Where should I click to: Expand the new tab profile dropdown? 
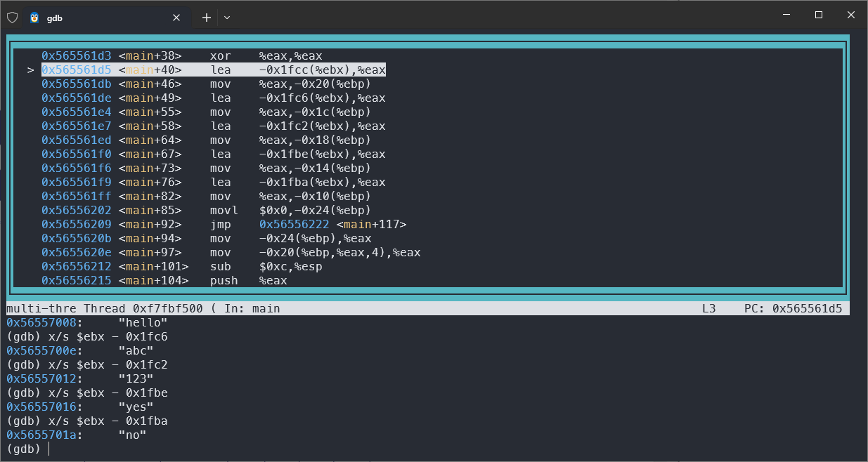226,18
